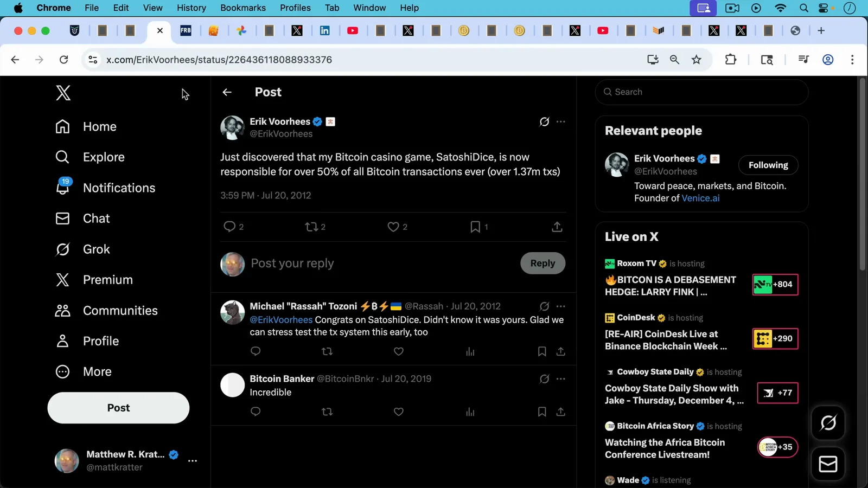The height and width of the screenshot is (488, 868).
Task: Bookmark Bitcoin Banker's reply
Action: click(542, 412)
